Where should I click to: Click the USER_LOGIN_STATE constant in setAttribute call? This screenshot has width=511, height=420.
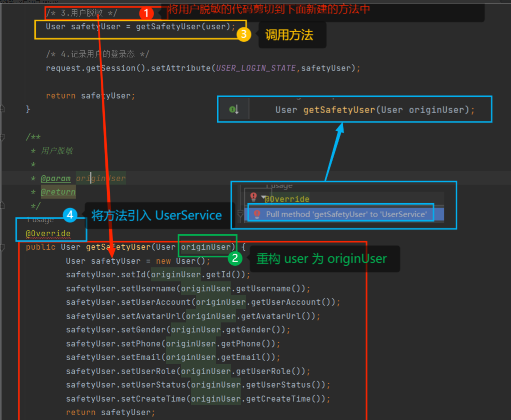tap(256, 68)
